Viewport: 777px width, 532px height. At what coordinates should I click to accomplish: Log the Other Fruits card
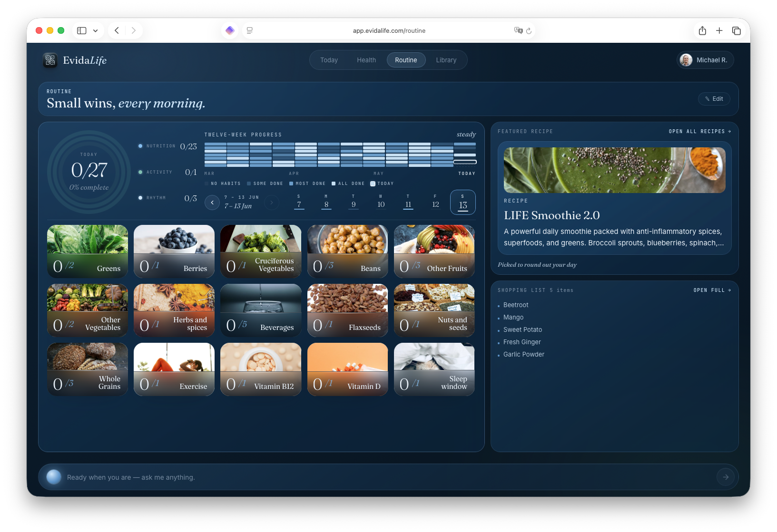click(434, 251)
